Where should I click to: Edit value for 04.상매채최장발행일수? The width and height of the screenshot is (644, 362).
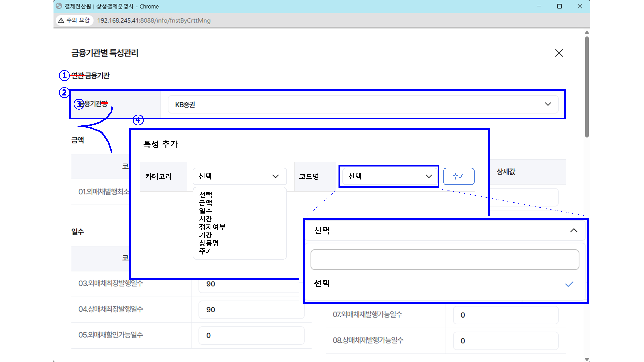click(x=251, y=310)
